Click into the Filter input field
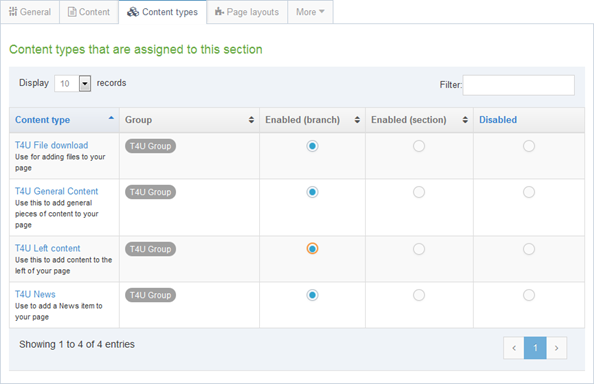The height and width of the screenshot is (384, 594). pos(518,85)
